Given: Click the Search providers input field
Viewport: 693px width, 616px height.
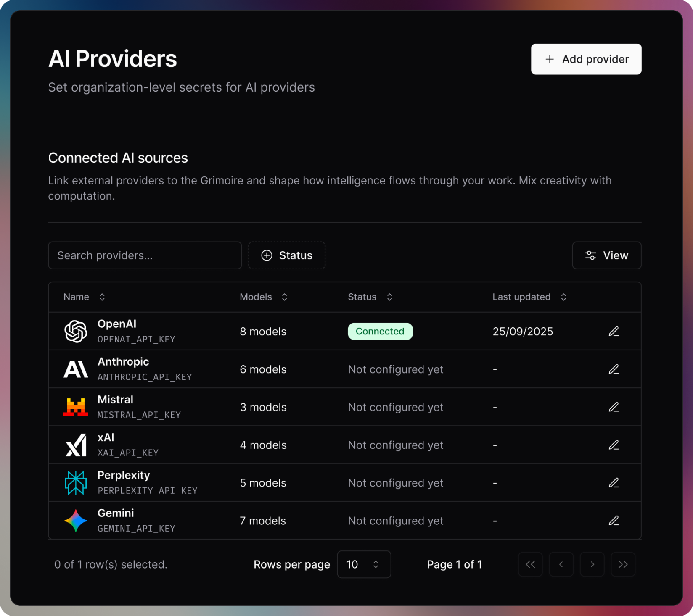Looking at the screenshot, I should coord(145,255).
